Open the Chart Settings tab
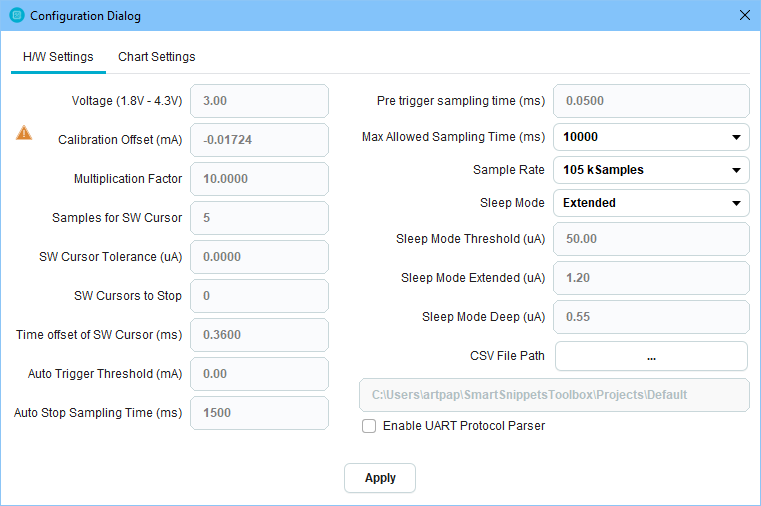761x506 pixels. pos(157,57)
